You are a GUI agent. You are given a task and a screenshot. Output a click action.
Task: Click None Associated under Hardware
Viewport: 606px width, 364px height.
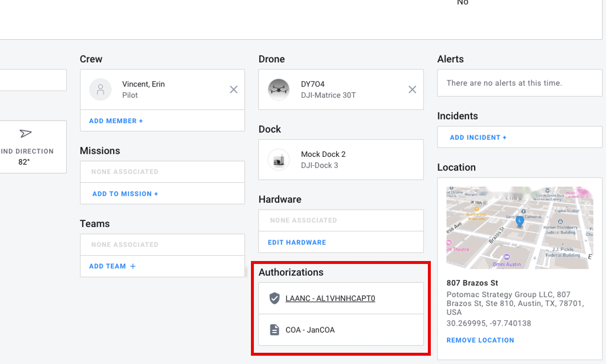click(304, 220)
